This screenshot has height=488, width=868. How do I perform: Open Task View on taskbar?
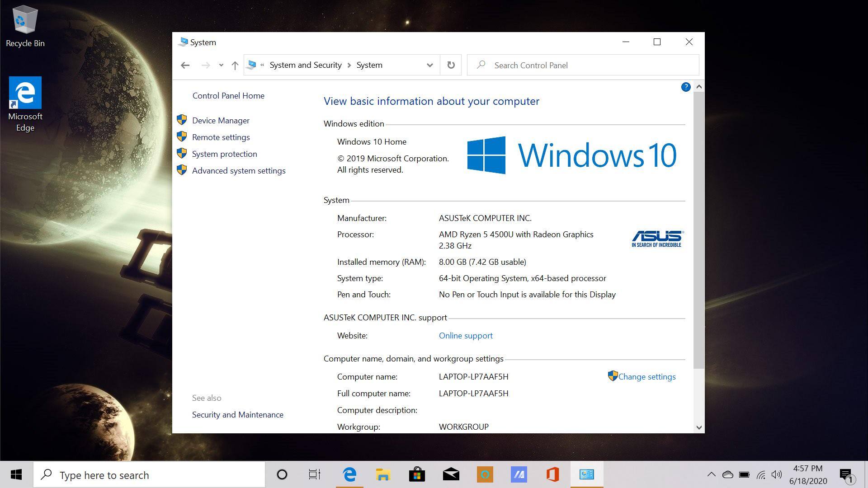point(315,474)
